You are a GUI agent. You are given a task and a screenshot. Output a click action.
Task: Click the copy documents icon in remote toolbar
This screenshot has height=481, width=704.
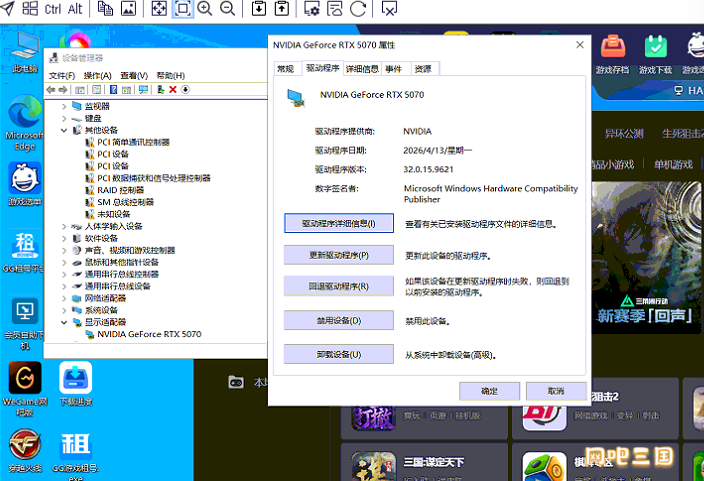pyautogui.click(x=105, y=9)
